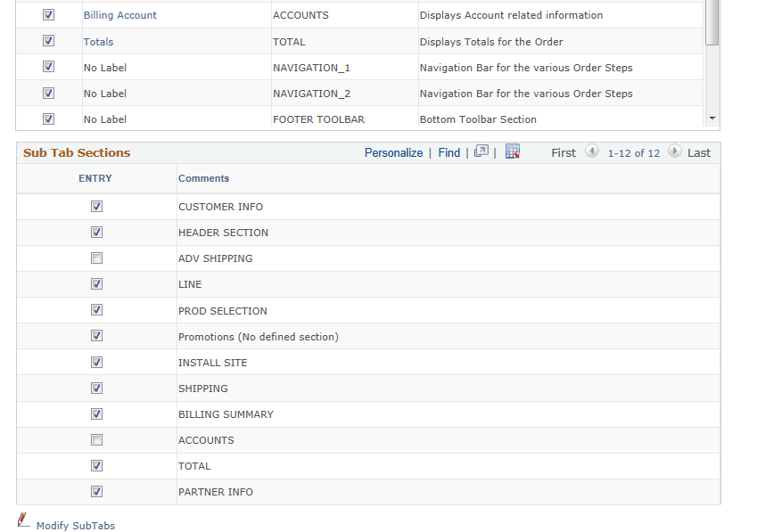This screenshot has width=757, height=532.
Task: Select the Billing Account link
Action: (119, 14)
